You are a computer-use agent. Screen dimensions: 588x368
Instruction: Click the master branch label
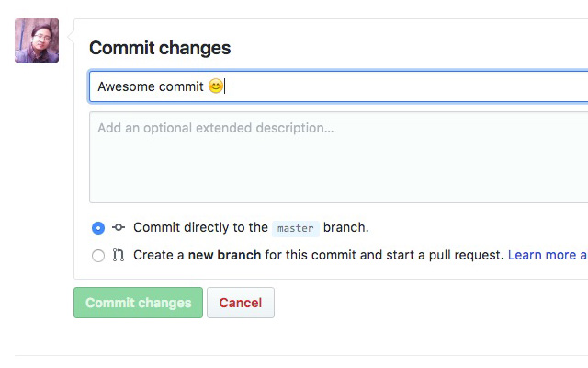tap(296, 229)
